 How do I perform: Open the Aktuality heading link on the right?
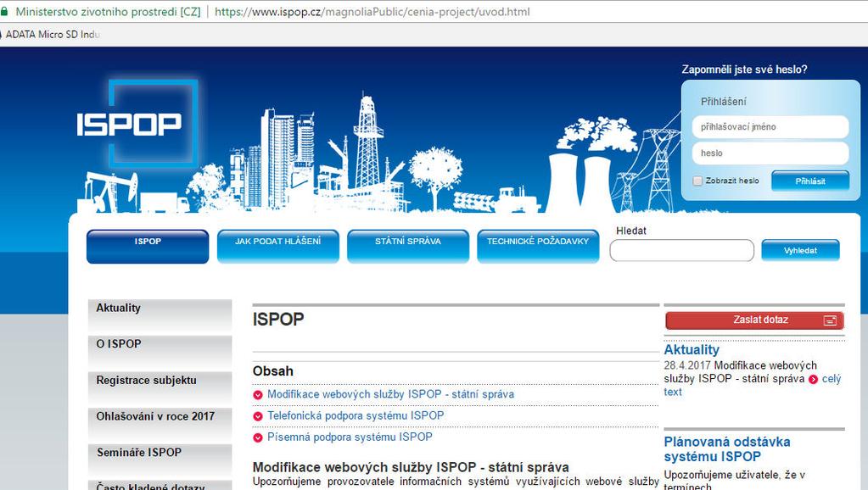tap(692, 349)
